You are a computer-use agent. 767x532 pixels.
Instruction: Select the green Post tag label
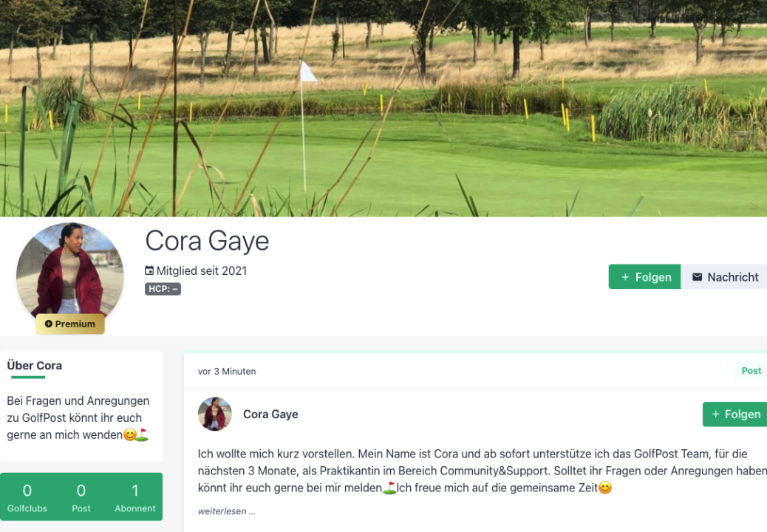[750, 371]
